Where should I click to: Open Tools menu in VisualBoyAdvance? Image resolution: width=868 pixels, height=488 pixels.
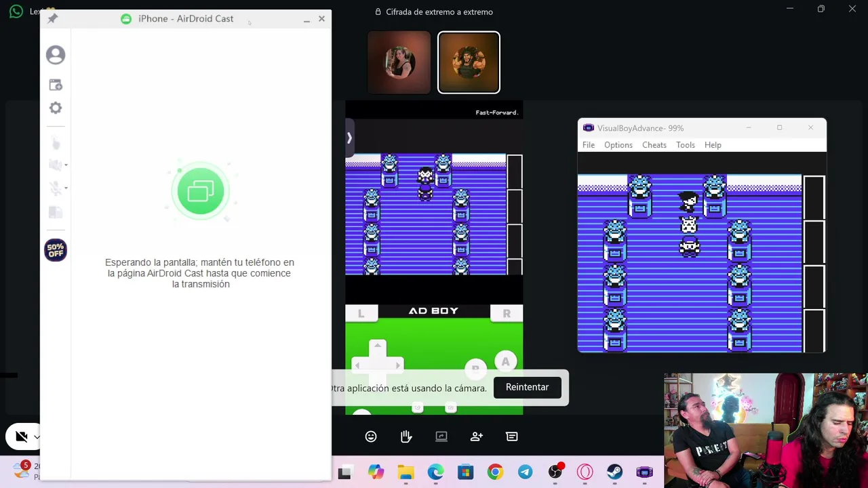coord(686,145)
